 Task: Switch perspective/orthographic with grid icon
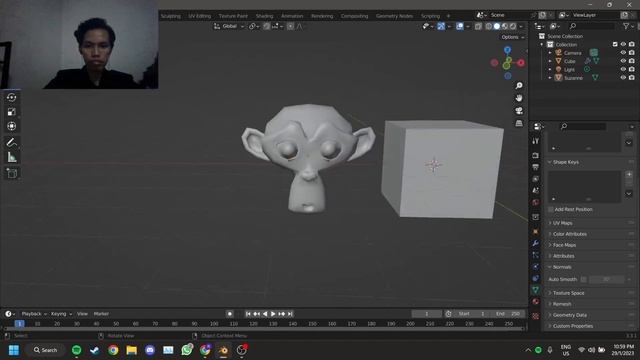[x=519, y=123]
